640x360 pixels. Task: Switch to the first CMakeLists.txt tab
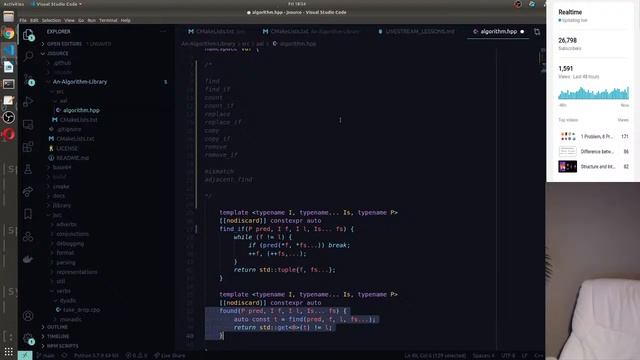click(217, 31)
